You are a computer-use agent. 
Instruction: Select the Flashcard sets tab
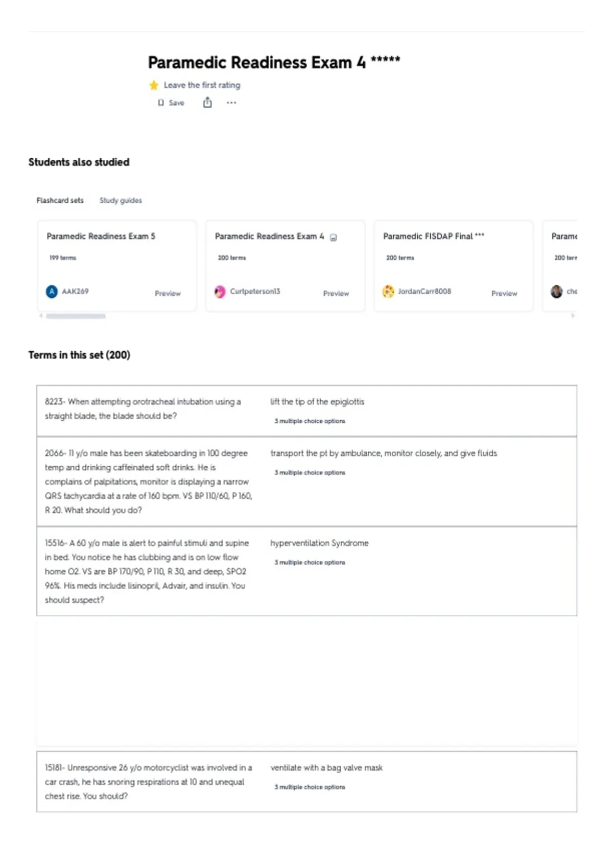[60, 201]
